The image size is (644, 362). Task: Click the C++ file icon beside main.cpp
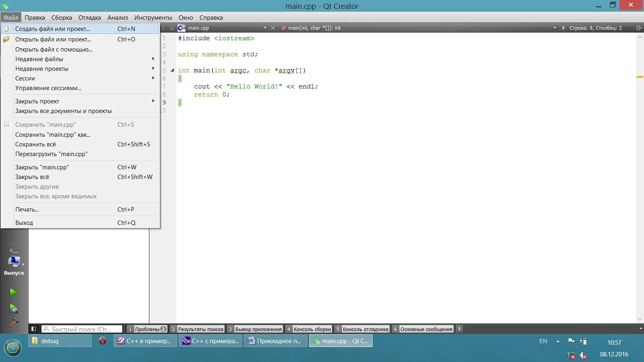click(x=182, y=28)
